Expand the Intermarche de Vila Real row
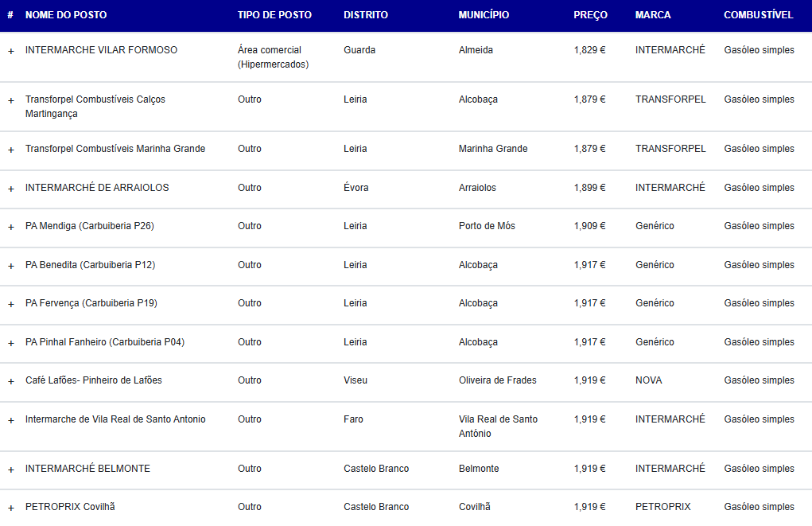 click(x=11, y=420)
